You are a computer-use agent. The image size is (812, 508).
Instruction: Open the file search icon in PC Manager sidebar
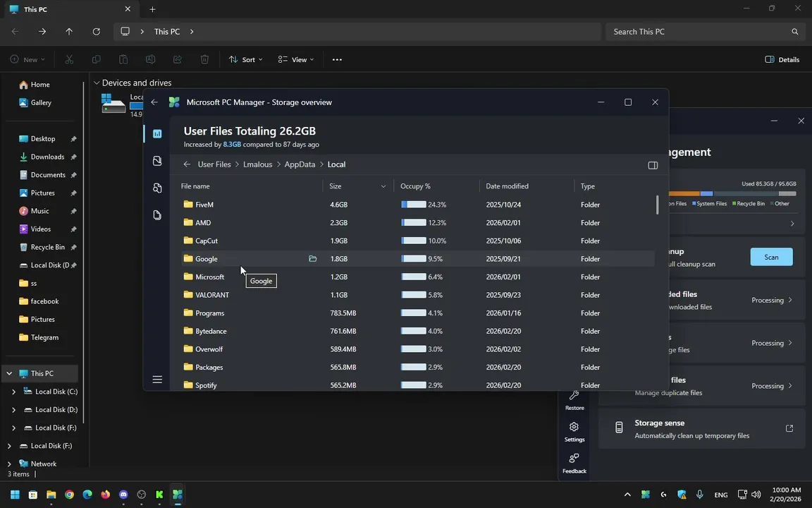coord(157,188)
